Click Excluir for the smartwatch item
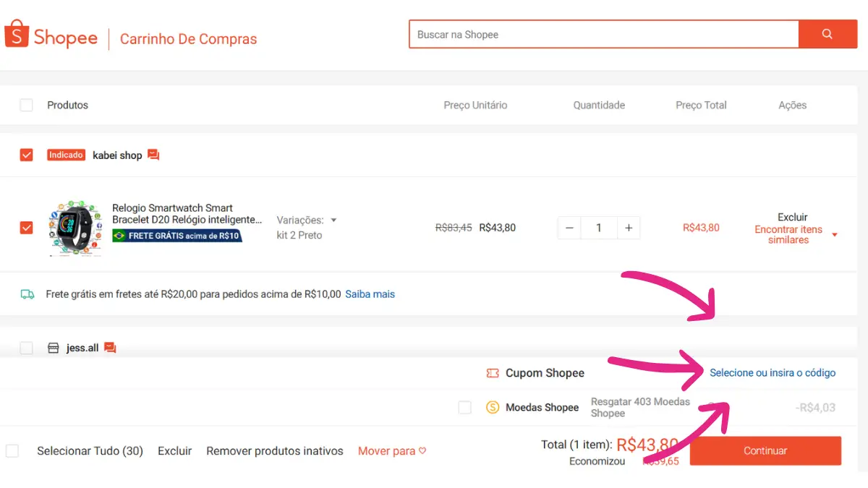Viewport: 868px width, 488px height. 793,217
